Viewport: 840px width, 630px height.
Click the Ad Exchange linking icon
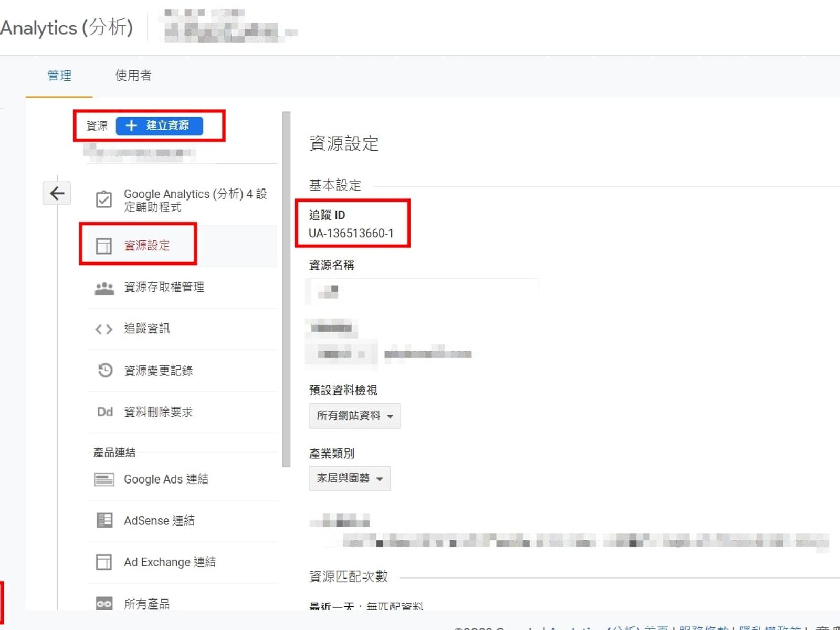pyautogui.click(x=104, y=562)
